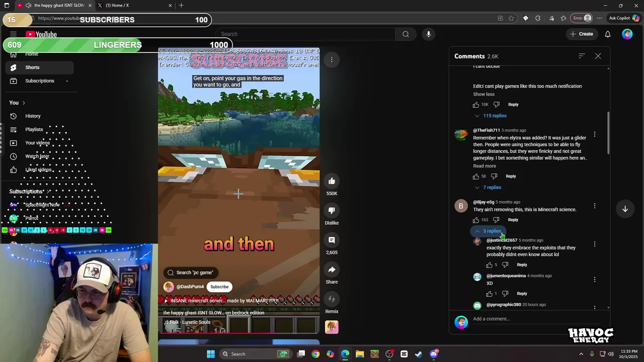Open a new browser tab
This screenshot has width=644, height=362.
[x=181, y=6]
